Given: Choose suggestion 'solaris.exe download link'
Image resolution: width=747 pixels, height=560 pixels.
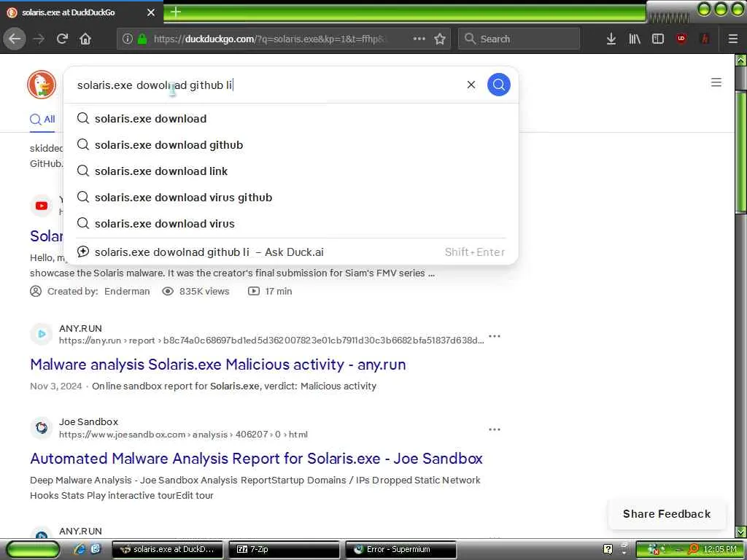Looking at the screenshot, I should point(290,171).
